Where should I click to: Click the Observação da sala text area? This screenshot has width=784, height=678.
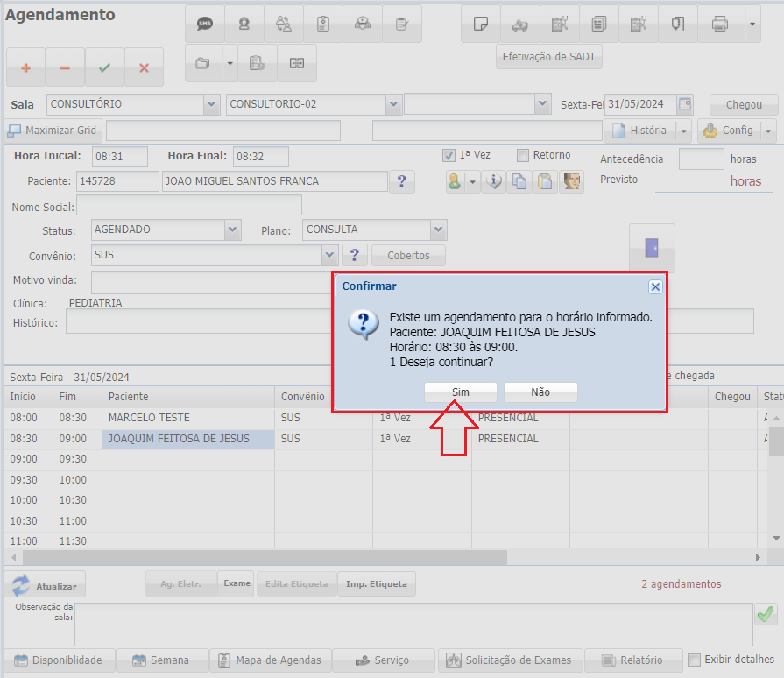pos(413,625)
